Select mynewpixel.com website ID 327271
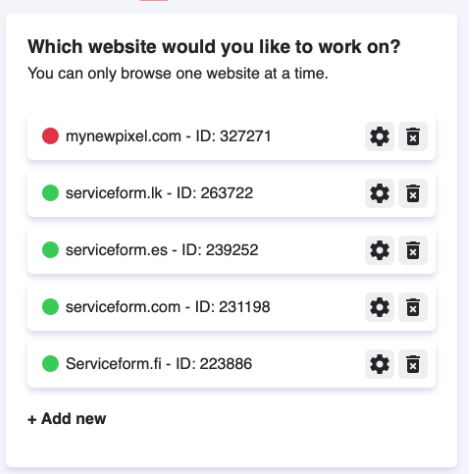This screenshot has width=472, height=474. [x=231, y=136]
